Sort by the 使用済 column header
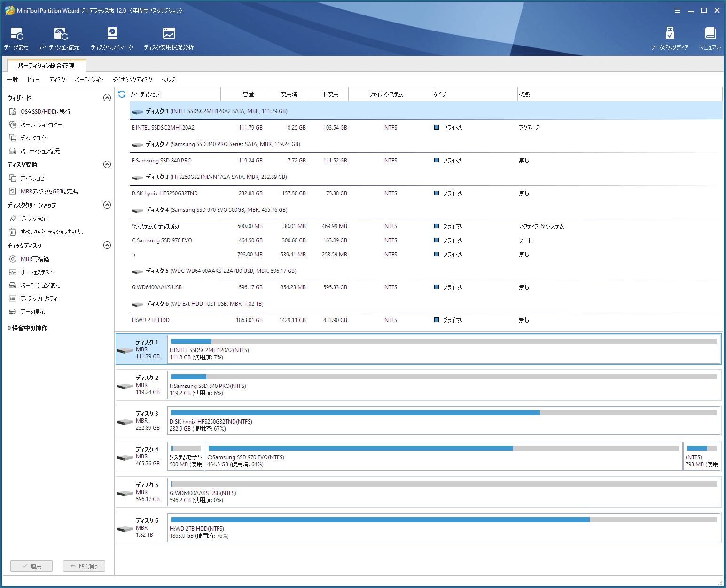The image size is (726, 588). [286, 94]
